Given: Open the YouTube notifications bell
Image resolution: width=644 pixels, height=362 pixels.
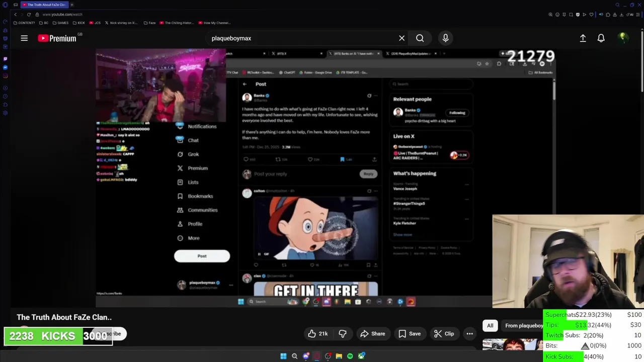Looking at the screenshot, I should (601, 38).
